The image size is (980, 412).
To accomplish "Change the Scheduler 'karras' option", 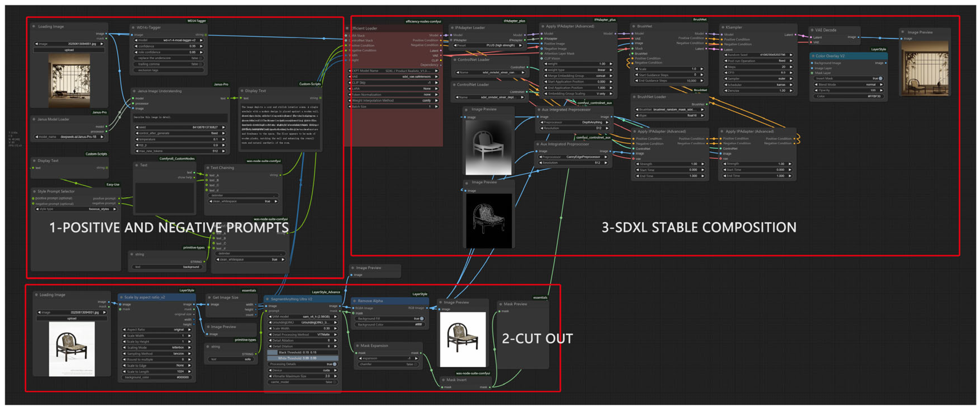I will pos(758,85).
